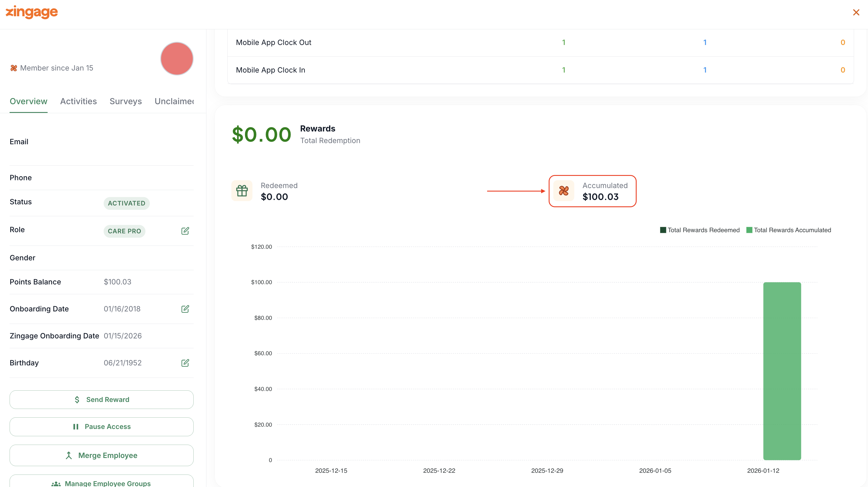
Task: Click the 2025-12-22 axis date label
Action: coord(439,470)
